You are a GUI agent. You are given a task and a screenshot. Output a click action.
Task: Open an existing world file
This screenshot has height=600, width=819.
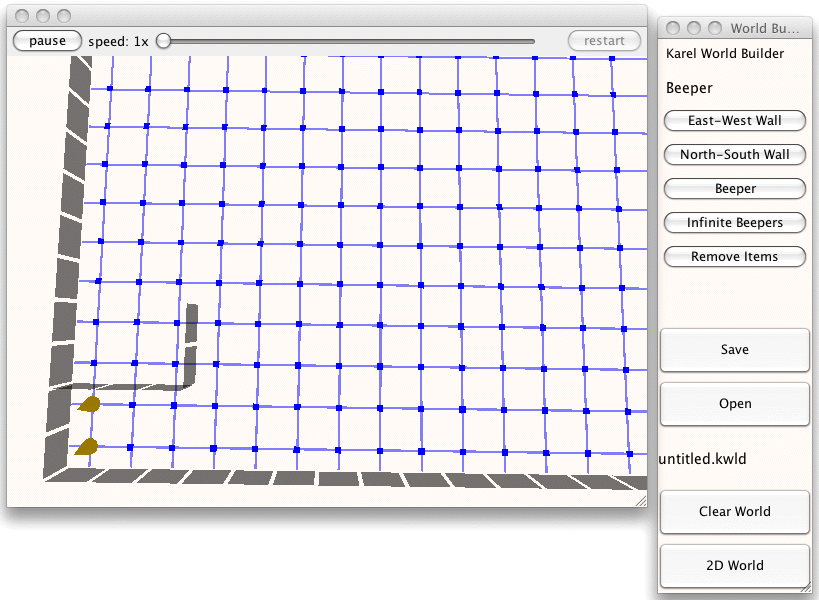(x=734, y=404)
